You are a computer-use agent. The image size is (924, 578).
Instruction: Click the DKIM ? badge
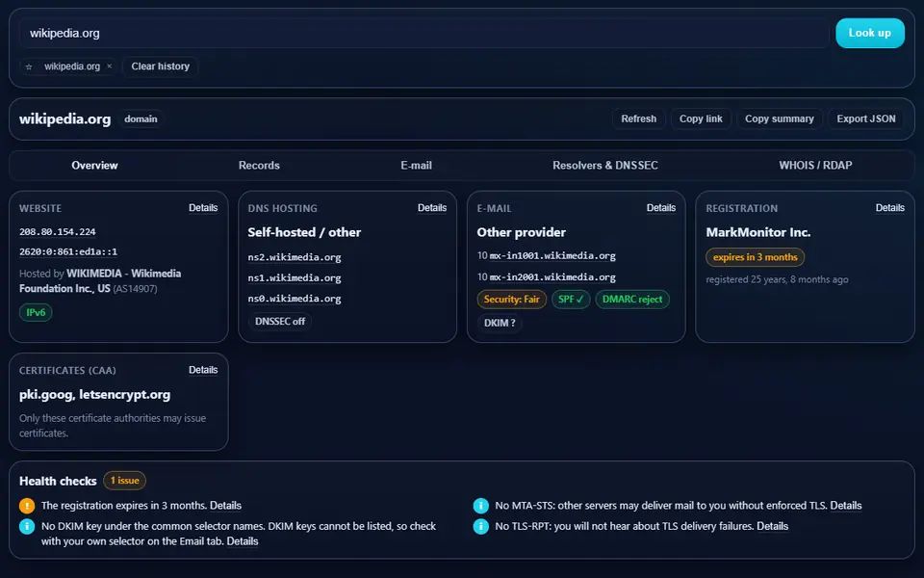click(500, 324)
